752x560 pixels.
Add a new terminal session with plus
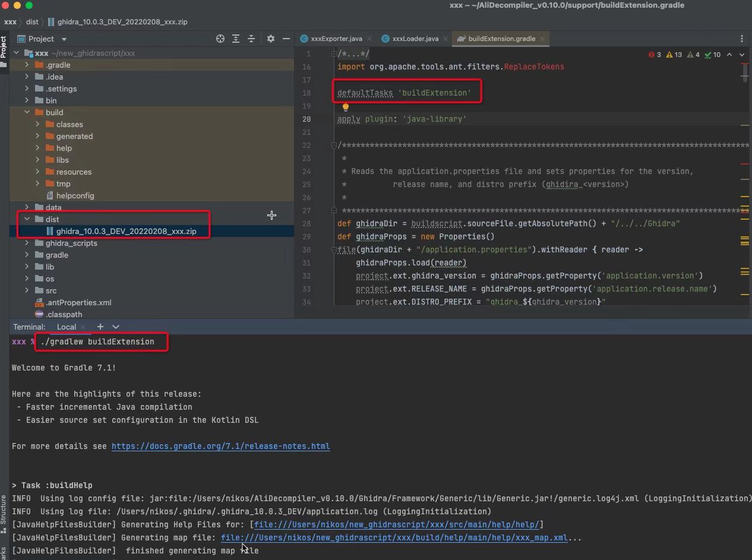[100, 327]
